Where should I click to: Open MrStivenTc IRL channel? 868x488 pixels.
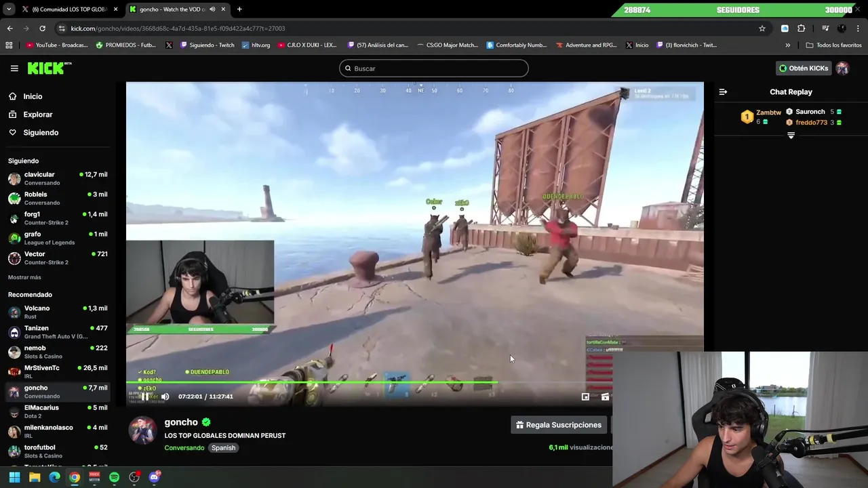click(58, 371)
